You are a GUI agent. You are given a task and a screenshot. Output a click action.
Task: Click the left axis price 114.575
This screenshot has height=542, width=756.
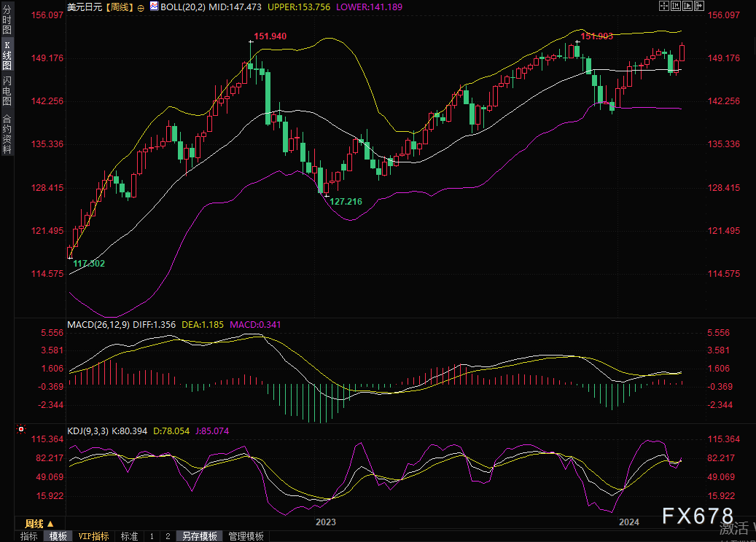[47, 274]
